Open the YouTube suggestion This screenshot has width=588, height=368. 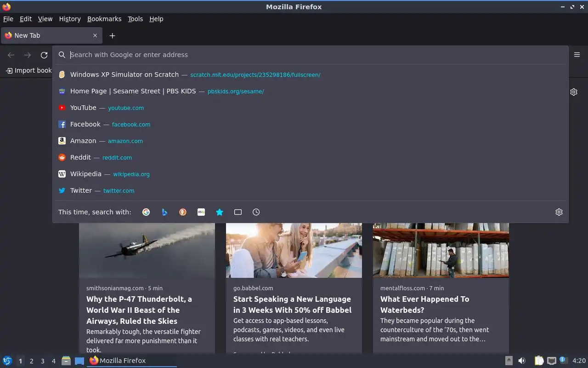click(311, 108)
